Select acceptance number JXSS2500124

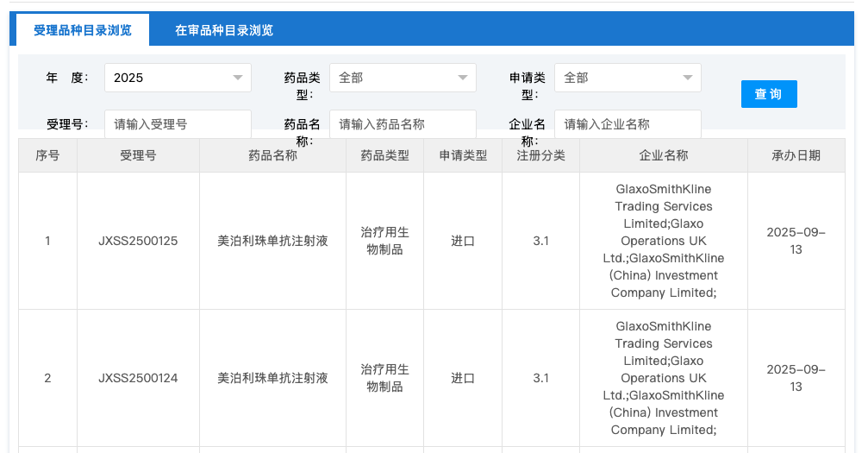(x=138, y=378)
